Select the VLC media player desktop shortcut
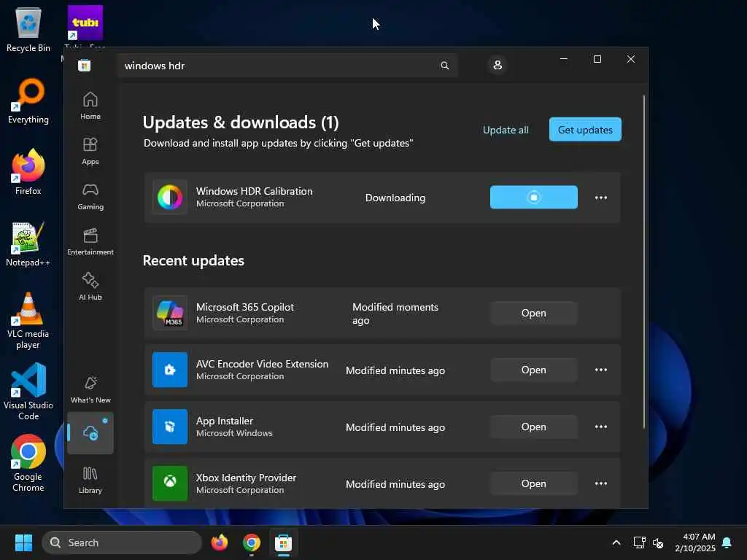The image size is (747, 560). click(28, 321)
